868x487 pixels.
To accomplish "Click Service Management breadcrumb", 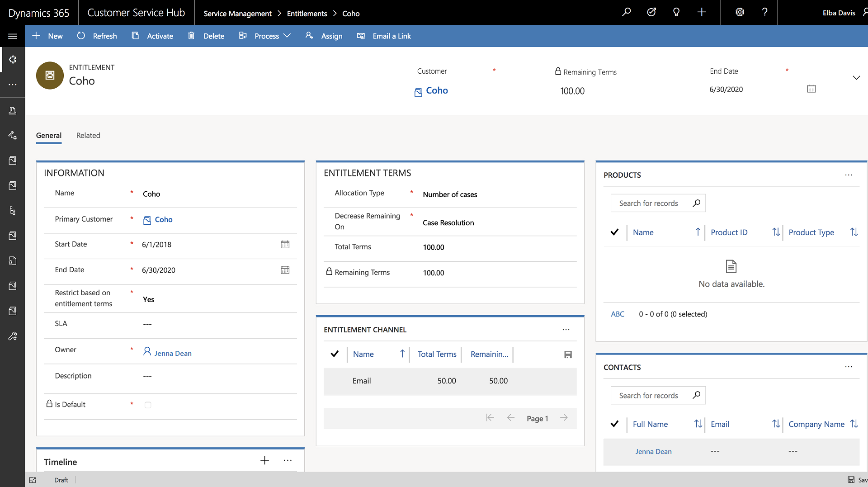I will tap(237, 14).
